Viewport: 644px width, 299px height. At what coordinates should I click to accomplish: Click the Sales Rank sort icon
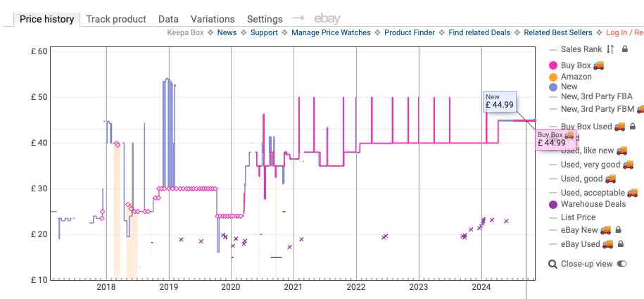[610, 49]
